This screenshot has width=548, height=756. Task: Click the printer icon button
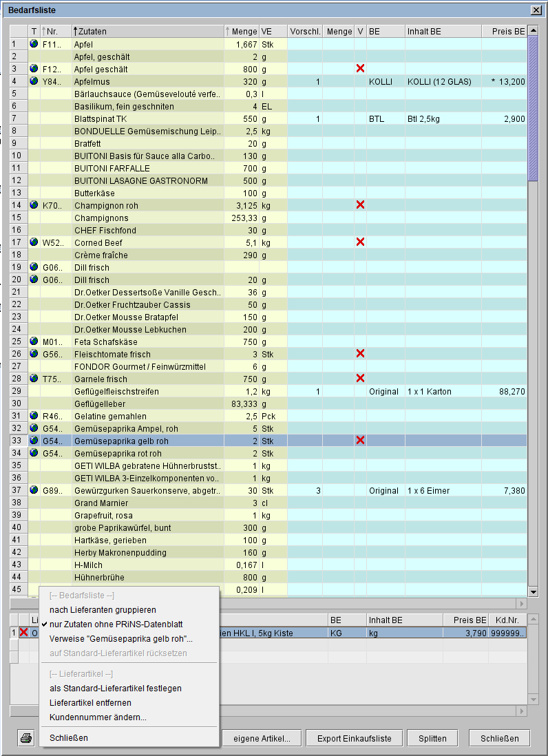(26, 738)
